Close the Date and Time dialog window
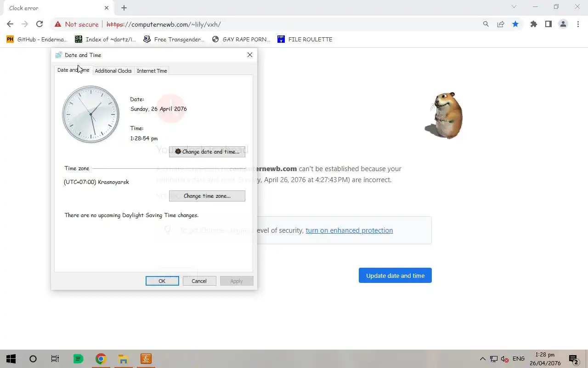Viewport: 588px width, 368px height. click(x=250, y=55)
